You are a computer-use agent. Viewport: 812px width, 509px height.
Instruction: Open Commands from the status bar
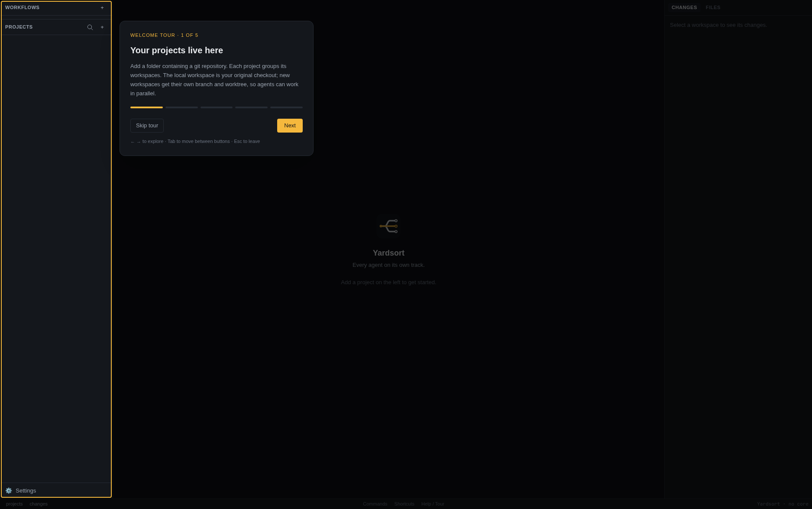tap(375, 504)
